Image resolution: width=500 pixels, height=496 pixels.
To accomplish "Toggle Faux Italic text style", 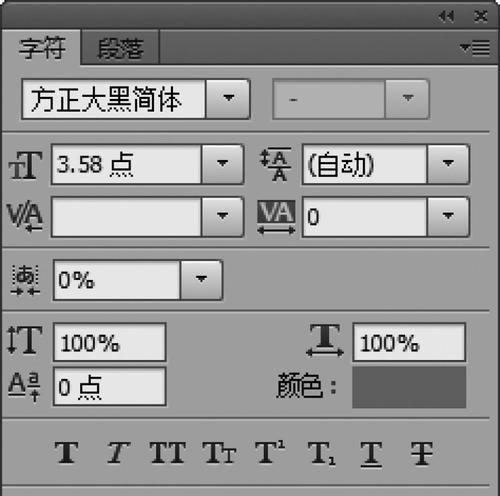I will (x=118, y=453).
